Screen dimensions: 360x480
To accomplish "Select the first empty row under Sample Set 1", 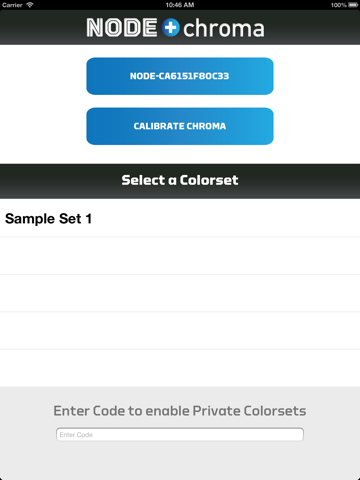I will point(180,256).
